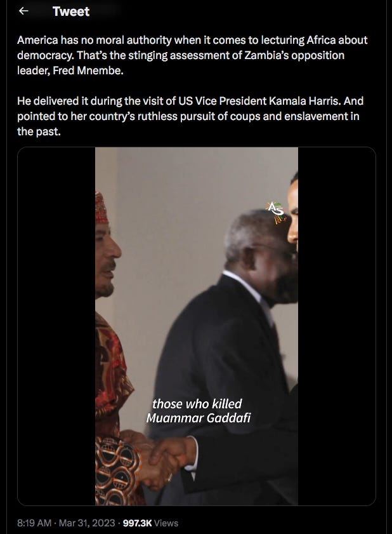This screenshot has height=534, width=392.
Task: Click the right black letterbox of video
Action: coord(337,326)
